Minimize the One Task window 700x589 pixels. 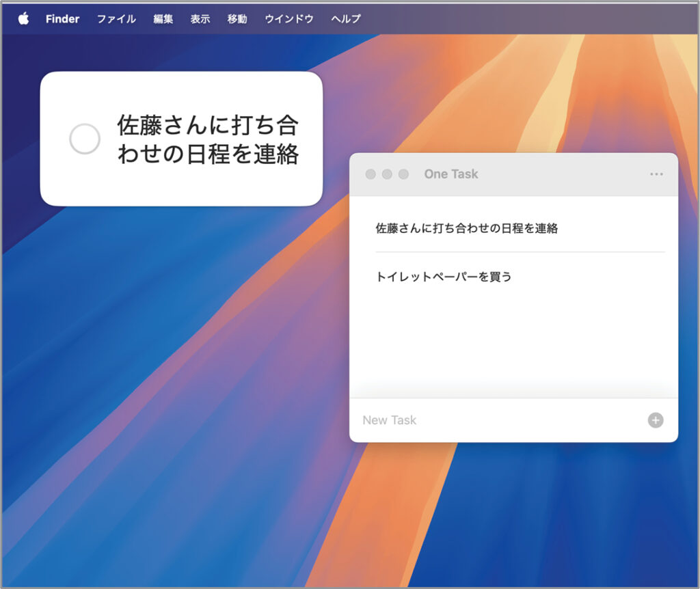[387, 174]
